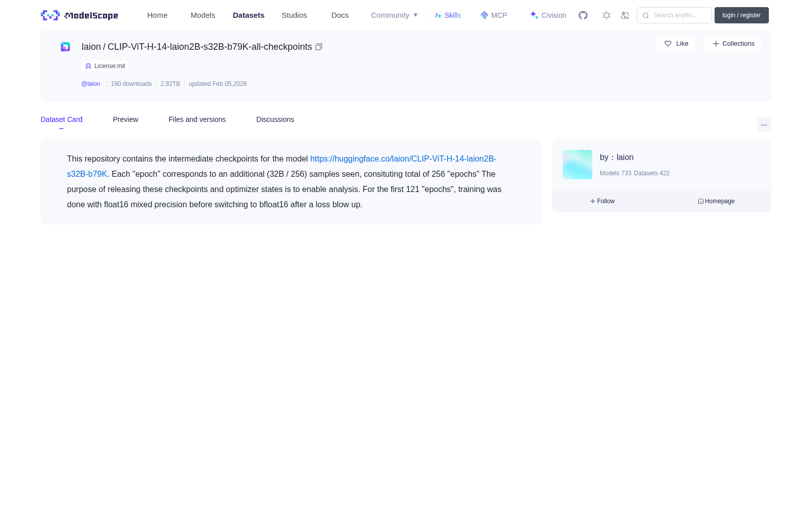Expand the Community dropdown
The image size is (812, 508).
(x=394, y=15)
